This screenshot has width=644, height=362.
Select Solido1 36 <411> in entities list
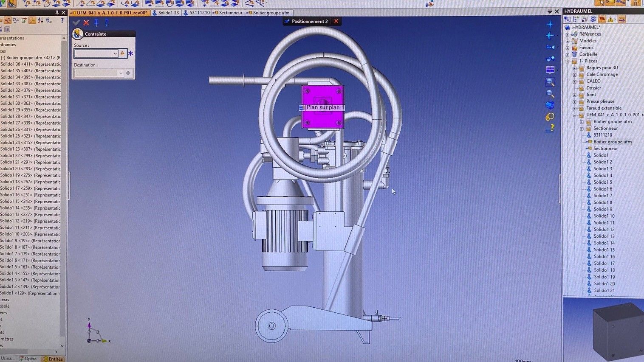(x=31, y=64)
